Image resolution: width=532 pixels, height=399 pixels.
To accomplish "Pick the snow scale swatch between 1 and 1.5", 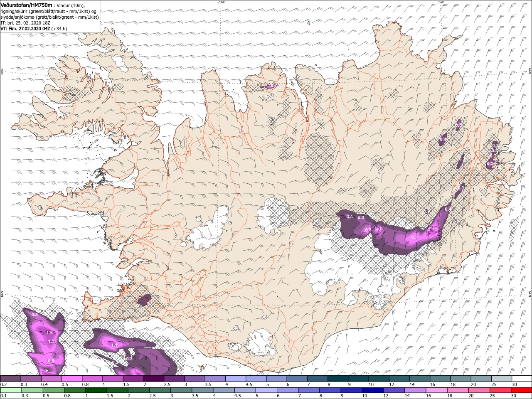I will coord(113,378).
